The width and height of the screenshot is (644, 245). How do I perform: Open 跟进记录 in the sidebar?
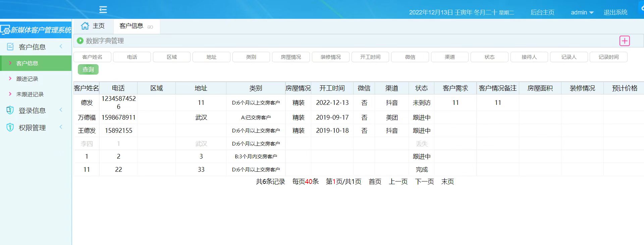pos(27,79)
